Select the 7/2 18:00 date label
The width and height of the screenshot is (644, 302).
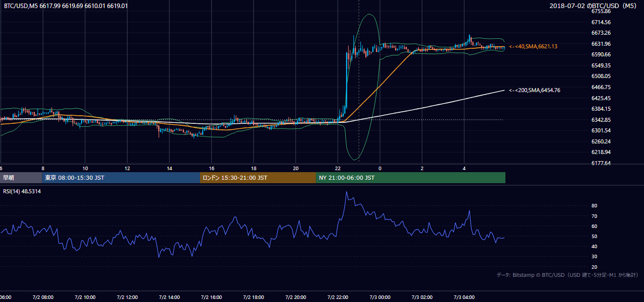click(254, 297)
